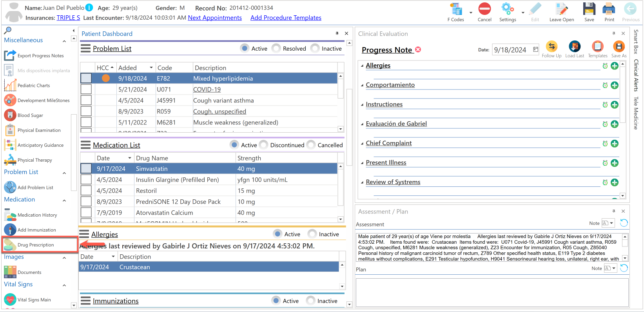644x312 pixels.
Task: Open Next Appointments link
Action: tap(215, 18)
